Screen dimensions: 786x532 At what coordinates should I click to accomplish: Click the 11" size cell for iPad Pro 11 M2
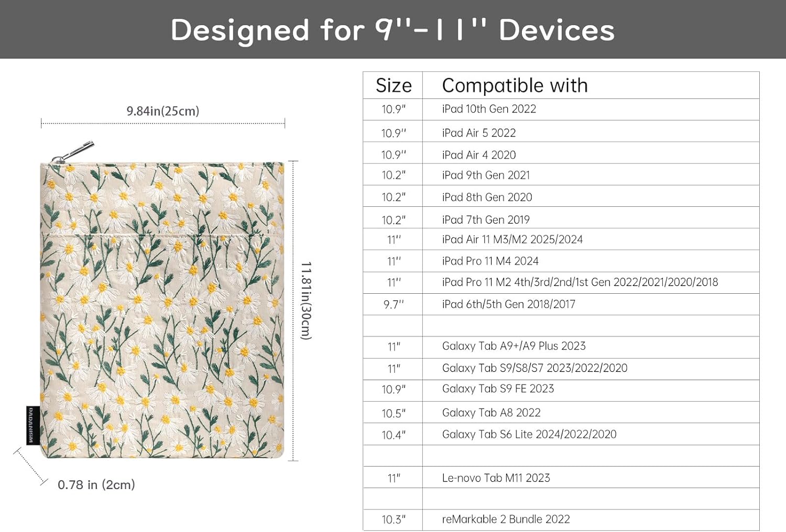point(394,283)
